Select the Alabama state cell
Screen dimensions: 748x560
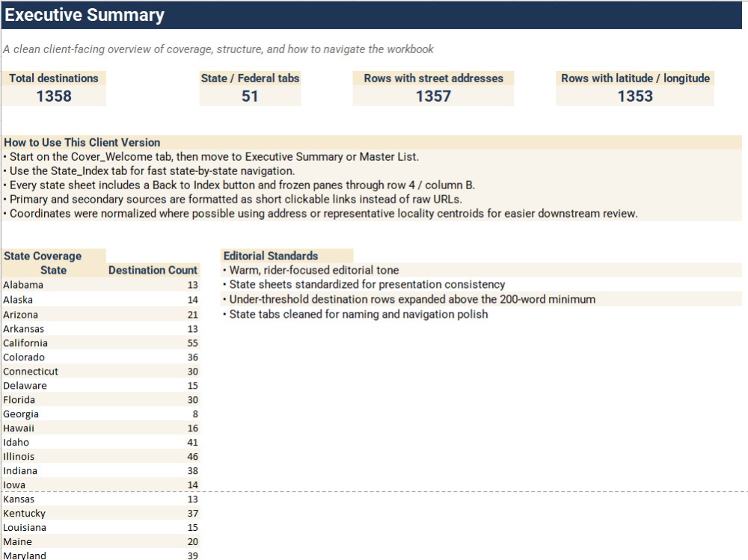tap(53, 285)
